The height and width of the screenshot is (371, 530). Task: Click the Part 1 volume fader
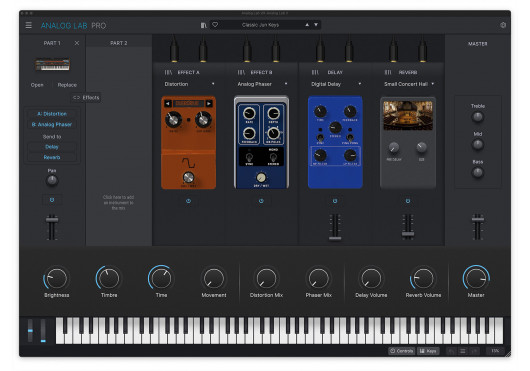pos(52,220)
